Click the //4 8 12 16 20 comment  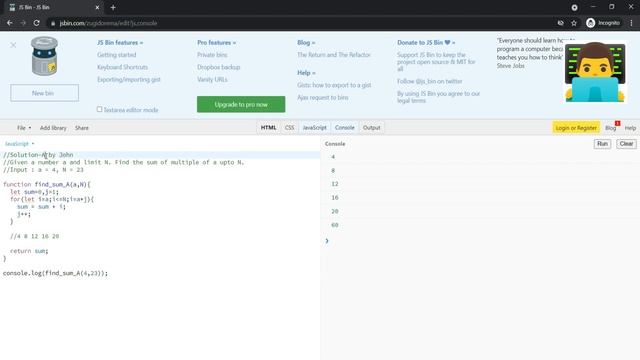pyautogui.click(x=35, y=236)
